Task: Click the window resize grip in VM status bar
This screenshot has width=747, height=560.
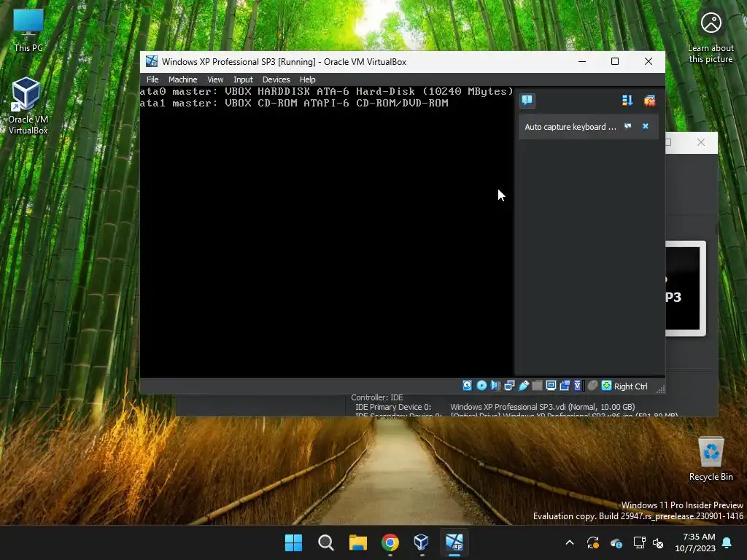Action: (660, 389)
